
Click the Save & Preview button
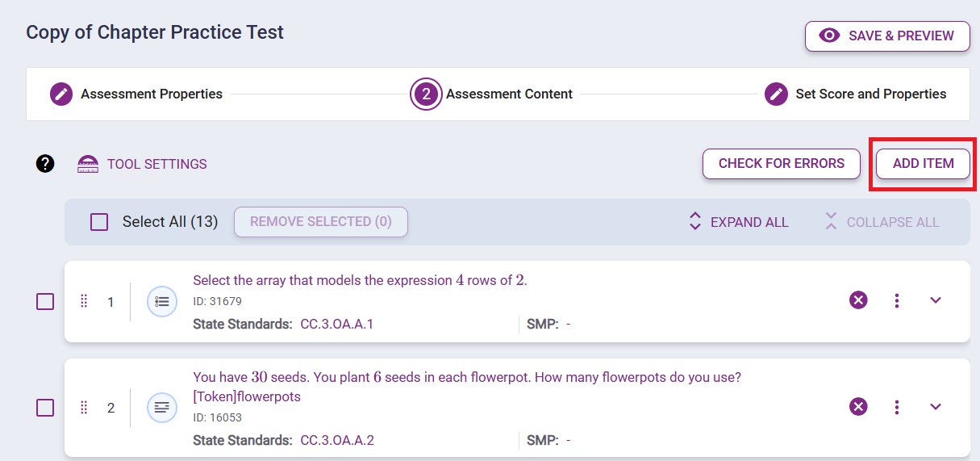click(x=887, y=36)
